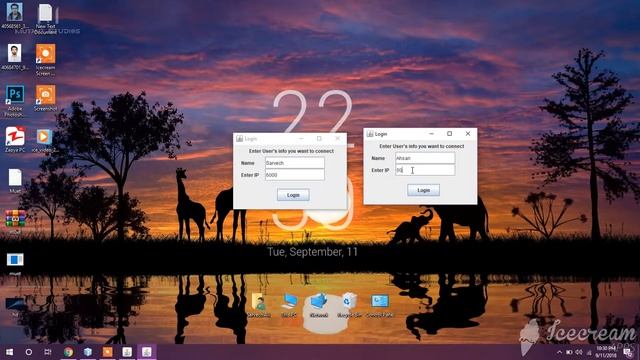
Task: Select the New Text Document desktop icon
Action: tap(45, 18)
